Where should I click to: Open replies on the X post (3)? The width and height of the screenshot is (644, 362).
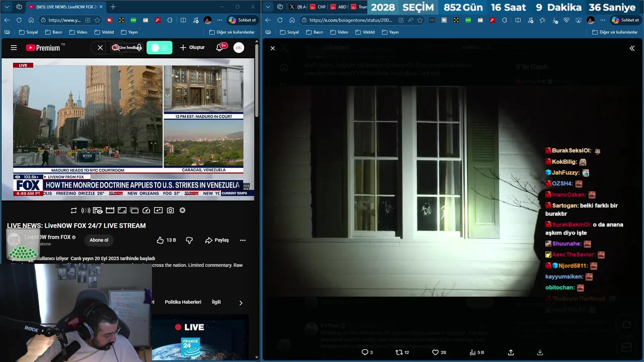point(367,352)
